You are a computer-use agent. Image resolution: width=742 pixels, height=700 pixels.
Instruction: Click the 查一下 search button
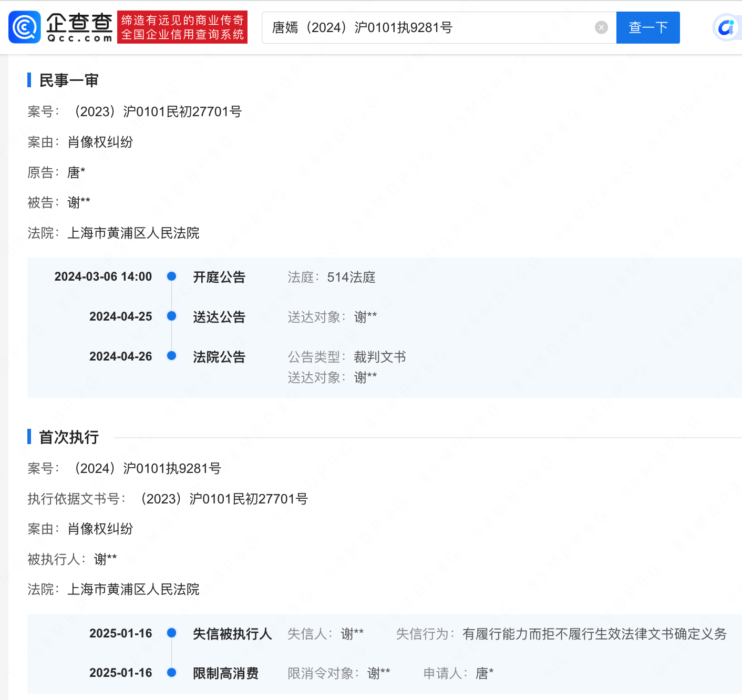[x=648, y=27]
